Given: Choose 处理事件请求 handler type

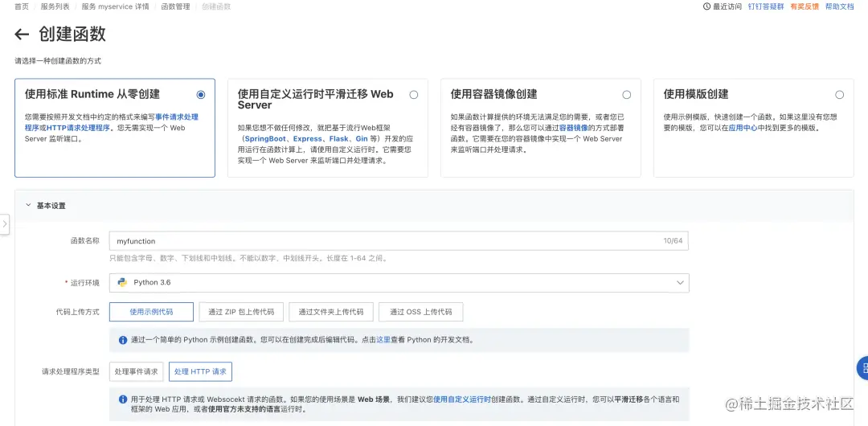Looking at the screenshot, I should (x=136, y=371).
